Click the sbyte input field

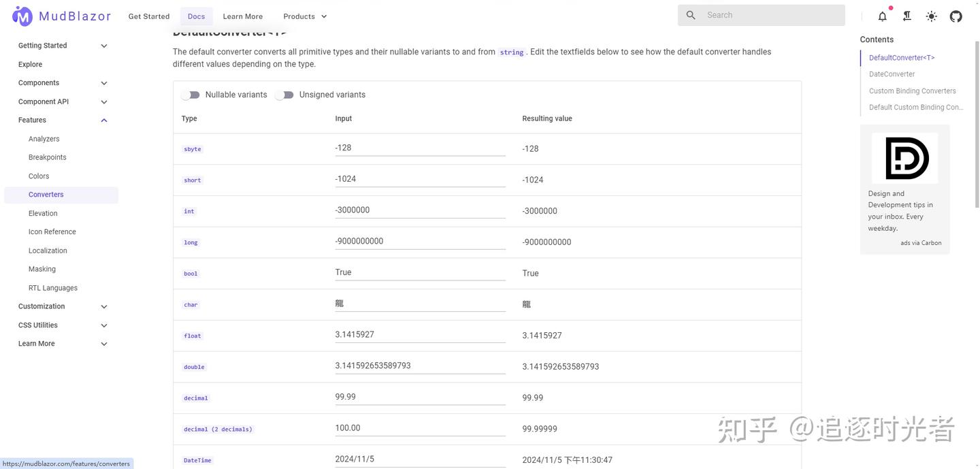(x=420, y=148)
